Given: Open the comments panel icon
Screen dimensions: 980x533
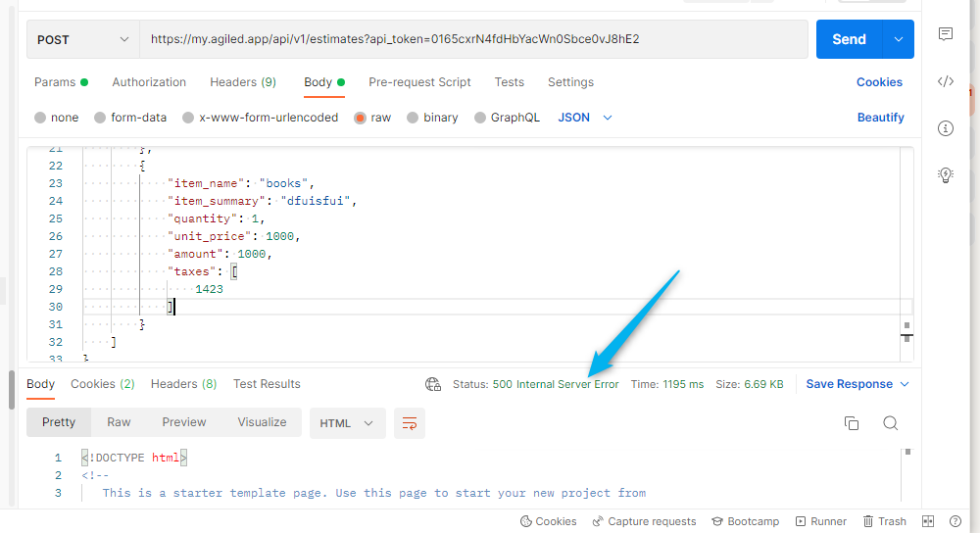Looking at the screenshot, I should (x=946, y=33).
